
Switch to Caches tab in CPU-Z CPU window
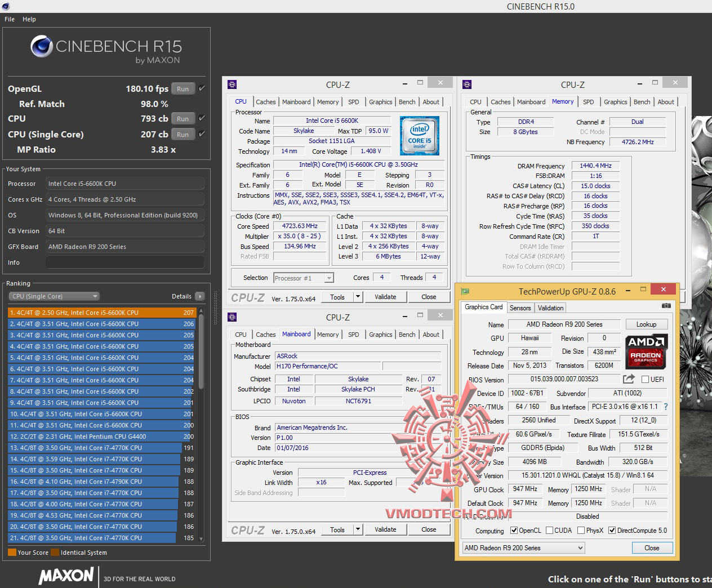266,102
